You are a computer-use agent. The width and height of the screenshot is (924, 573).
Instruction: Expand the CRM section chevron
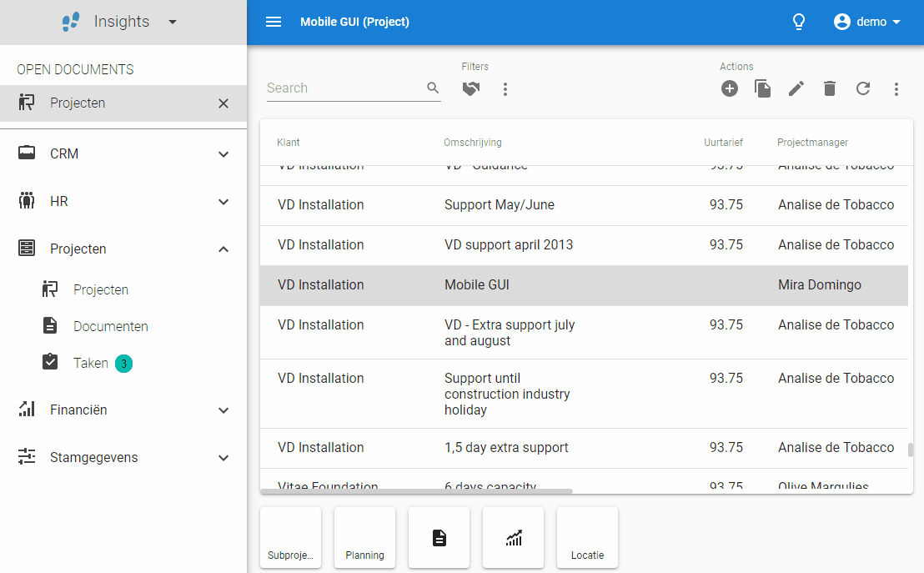pyautogui.click(x=223, y=154)
